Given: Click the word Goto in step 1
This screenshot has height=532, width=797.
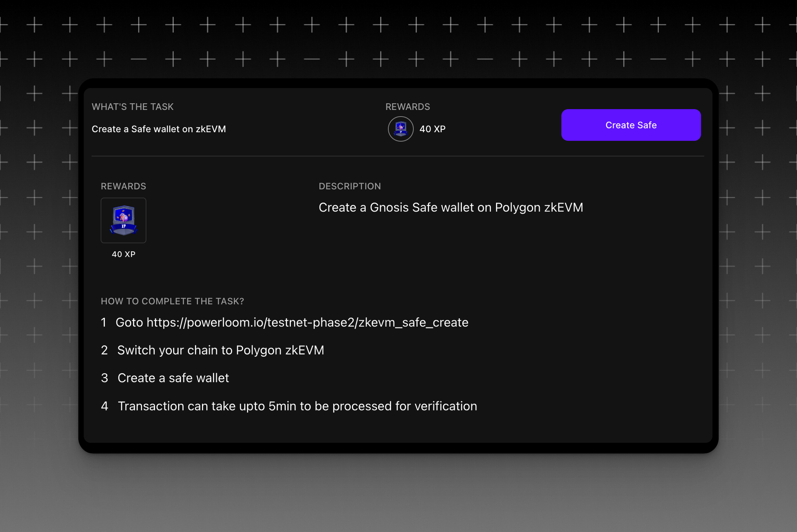Looking at the screenshot, I should tap(129, 322).
